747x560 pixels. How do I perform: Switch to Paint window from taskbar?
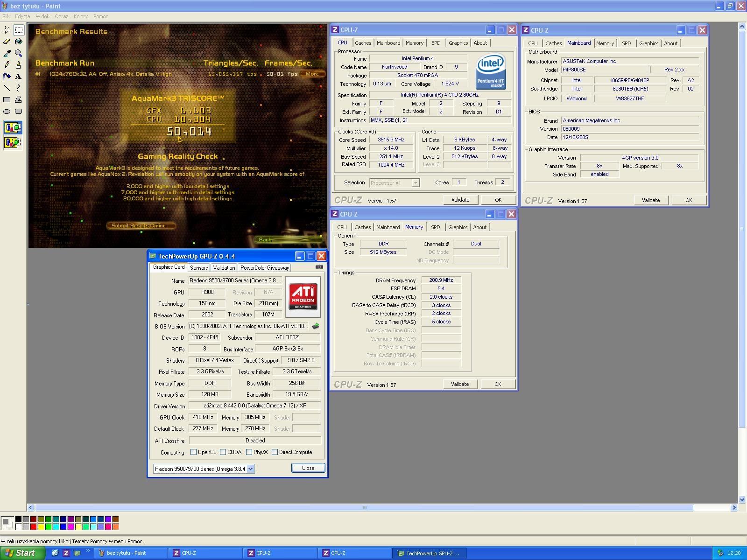click(131, 553)
